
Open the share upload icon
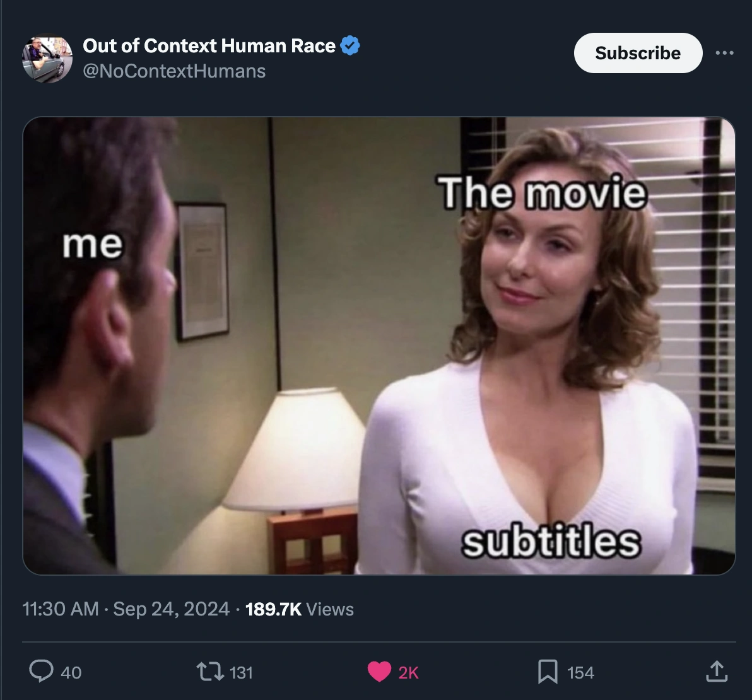[717, 671]
